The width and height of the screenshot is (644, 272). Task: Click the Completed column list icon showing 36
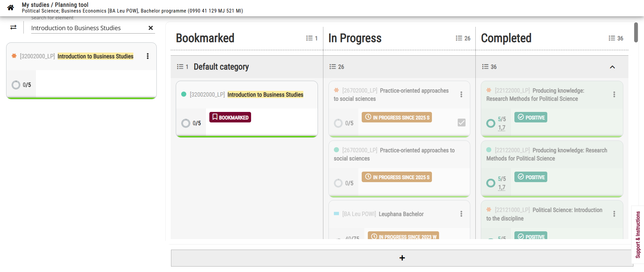tap(616, 38)
